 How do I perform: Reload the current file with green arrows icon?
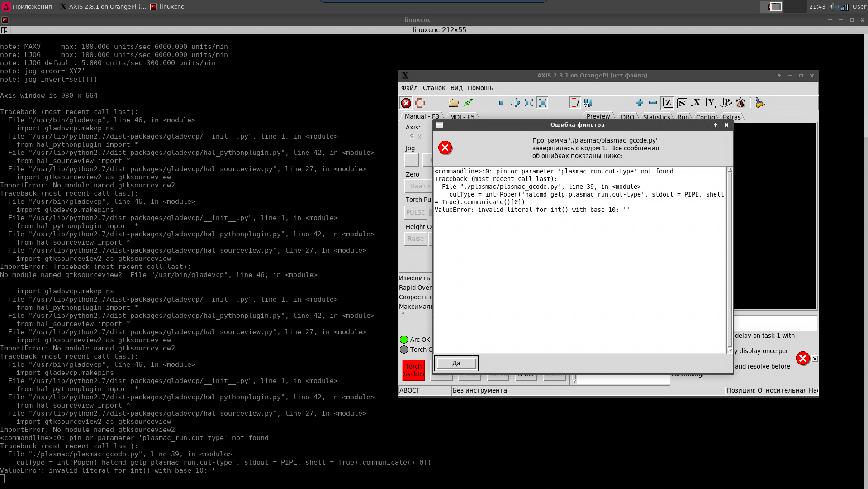tap(468, 103)
